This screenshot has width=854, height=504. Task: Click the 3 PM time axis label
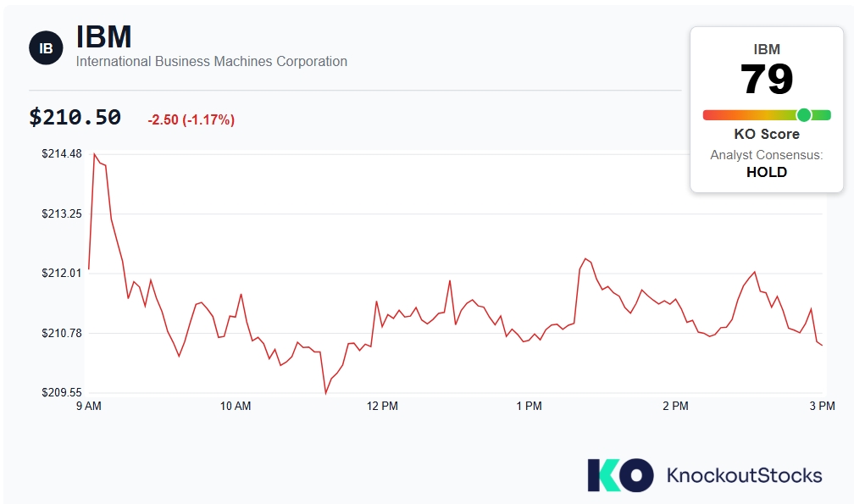tap(823, 406)
